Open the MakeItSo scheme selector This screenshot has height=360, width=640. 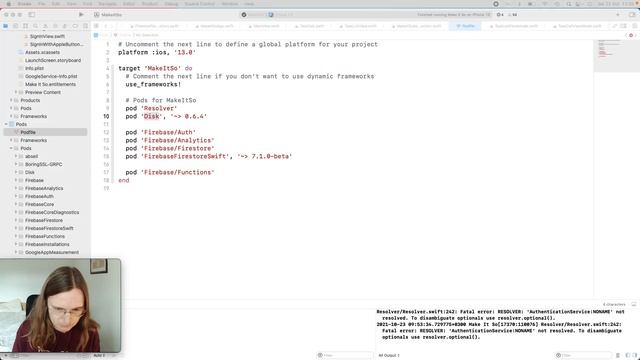[x=108, y=15]
